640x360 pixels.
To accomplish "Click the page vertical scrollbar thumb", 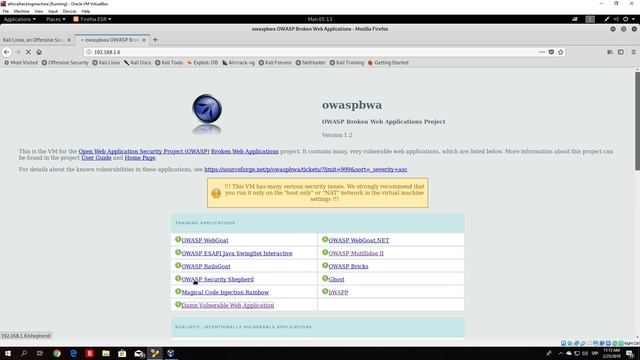I will (x=637, y=121).
